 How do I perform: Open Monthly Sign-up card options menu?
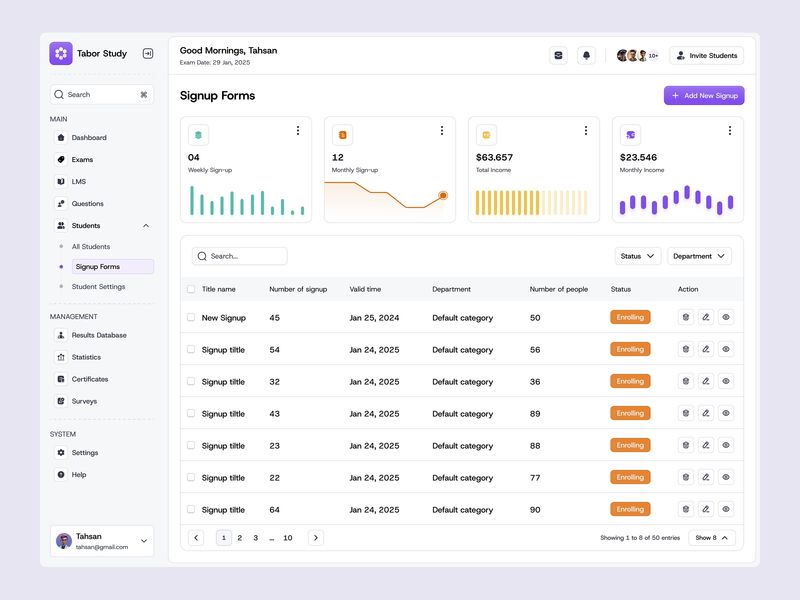tap(442, 131)
